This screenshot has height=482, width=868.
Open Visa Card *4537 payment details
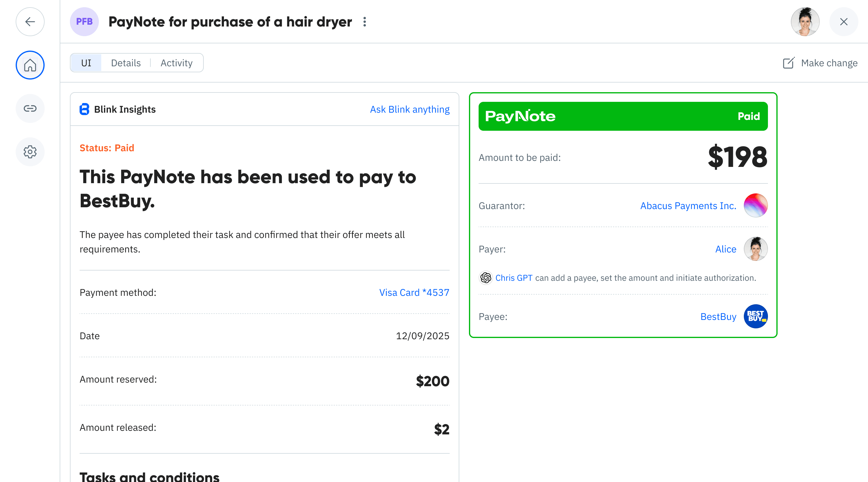click(x=414, y=293)
